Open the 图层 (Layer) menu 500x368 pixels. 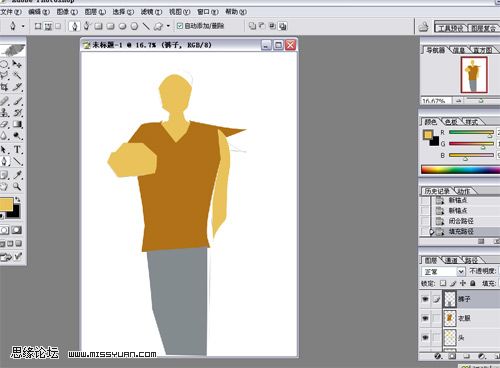tap(95, 12)
